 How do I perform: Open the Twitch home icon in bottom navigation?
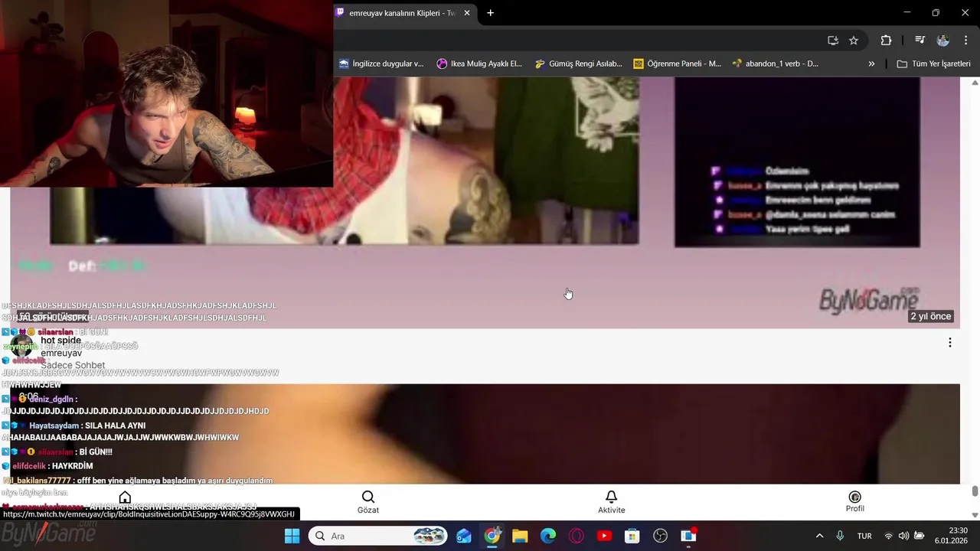coord(125,498)
